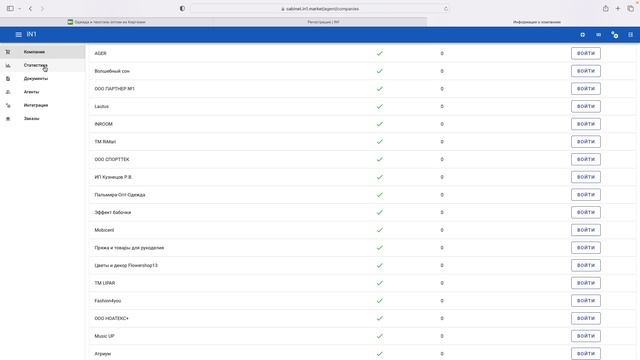The image size is (640, 360).
Task: Click ВОЙТИ for INROOM
Action: point(586,124)
